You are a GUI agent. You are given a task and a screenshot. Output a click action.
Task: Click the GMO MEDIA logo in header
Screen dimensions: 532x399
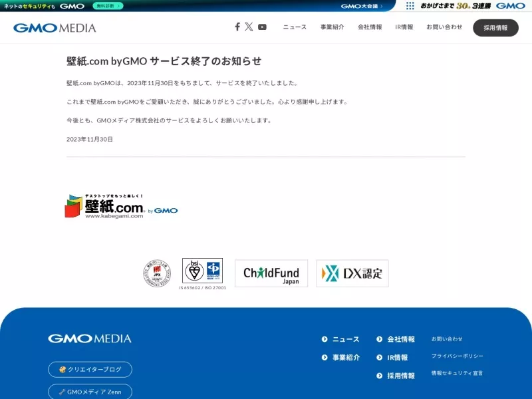click(x=55, y=28)
